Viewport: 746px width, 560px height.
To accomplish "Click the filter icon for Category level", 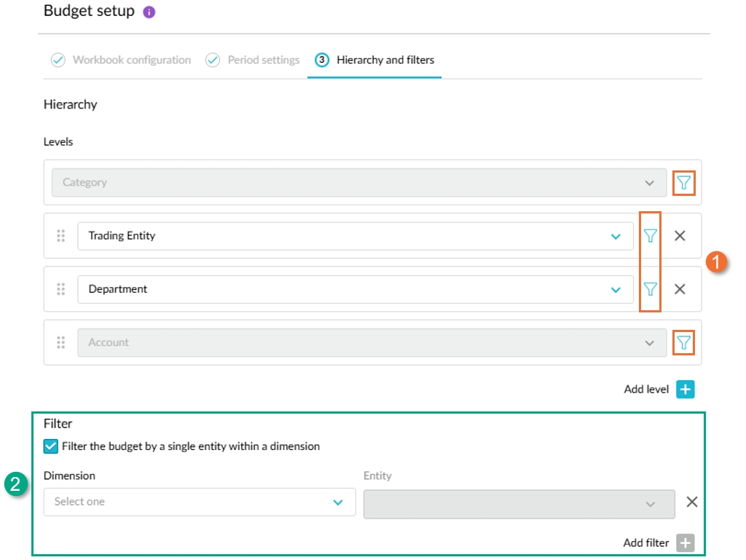I will pos(683,183).
